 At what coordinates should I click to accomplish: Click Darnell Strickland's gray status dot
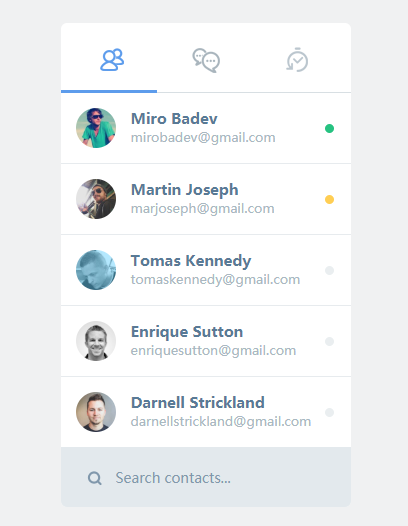coord(329,412)
